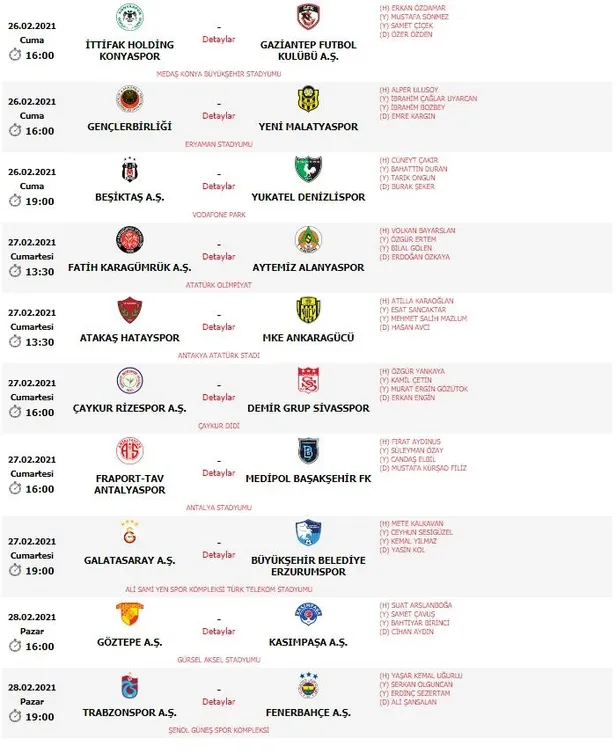Click the Gaziantep Futbol Kulübü crest
Viewport: 616px width, 753px height.
point(308,17)
